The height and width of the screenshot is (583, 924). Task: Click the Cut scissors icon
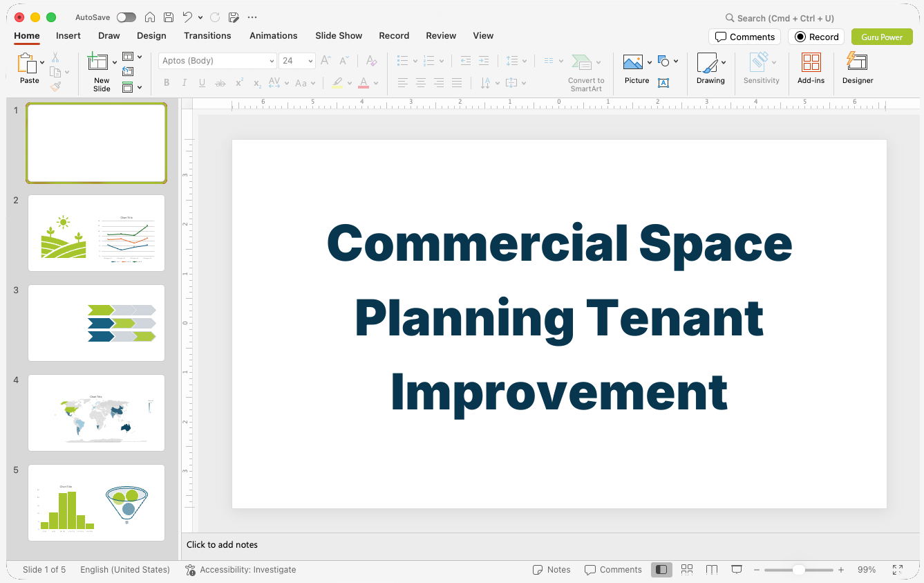(x=55, y=57)
